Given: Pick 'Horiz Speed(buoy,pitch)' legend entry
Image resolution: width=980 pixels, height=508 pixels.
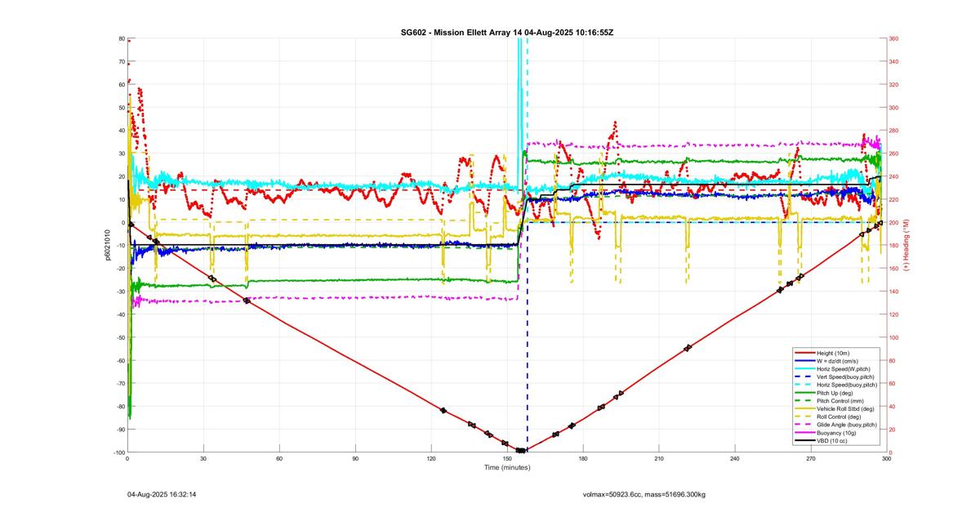Looking at the screenshot, I should click(847, 385).
